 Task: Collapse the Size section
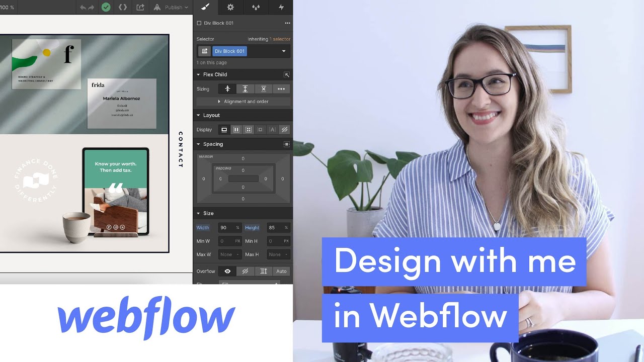[198, 213]
